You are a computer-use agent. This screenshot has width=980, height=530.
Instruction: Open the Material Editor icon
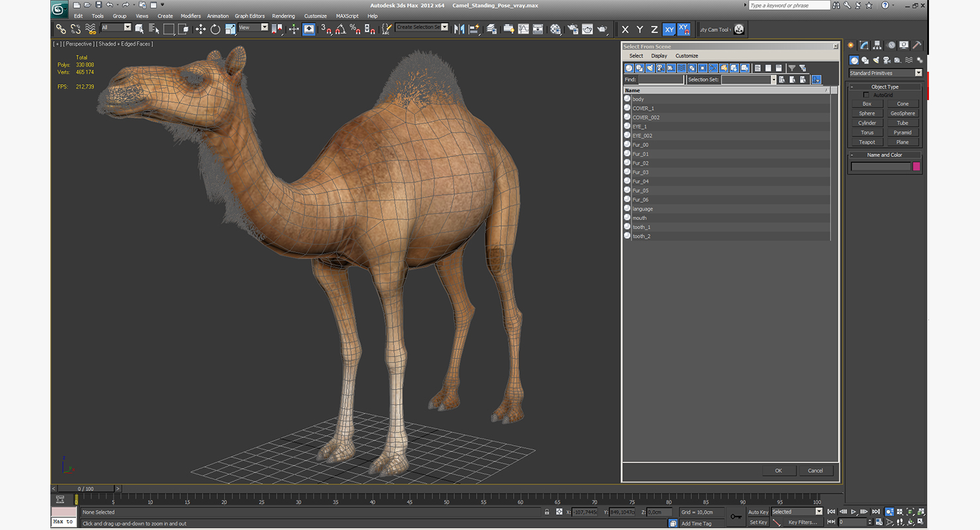point(556,29)
